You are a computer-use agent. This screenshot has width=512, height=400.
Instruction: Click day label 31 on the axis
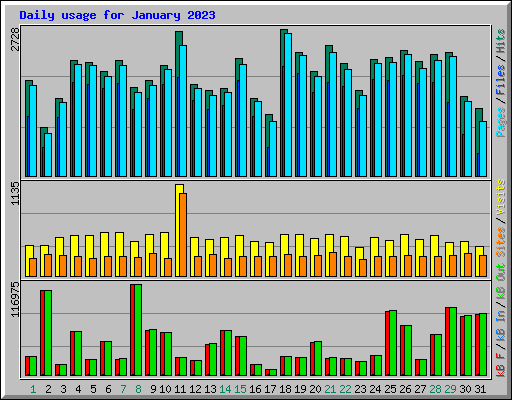(480, 389)
